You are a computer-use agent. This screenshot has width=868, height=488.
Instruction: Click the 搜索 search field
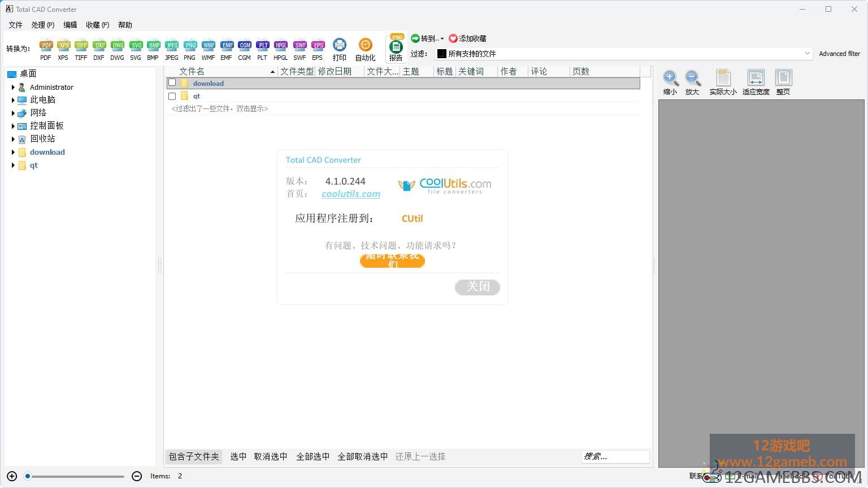(615, 456)
